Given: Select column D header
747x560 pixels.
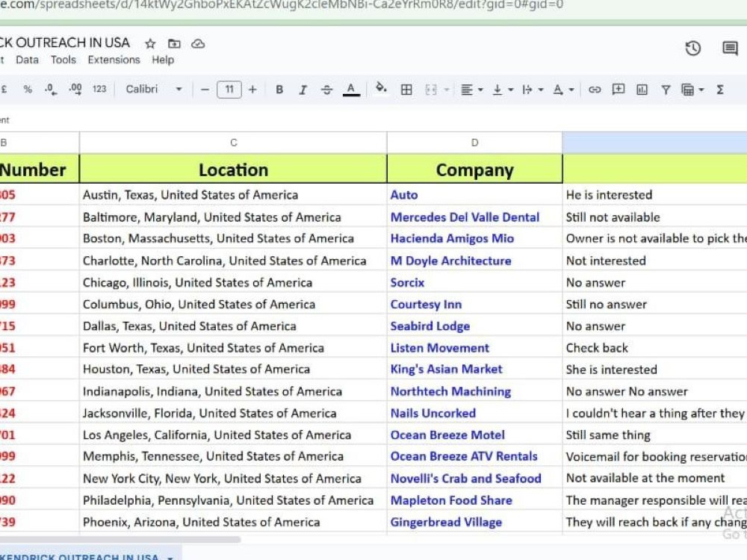Looking at the screenshot, I should pos(474,143).
